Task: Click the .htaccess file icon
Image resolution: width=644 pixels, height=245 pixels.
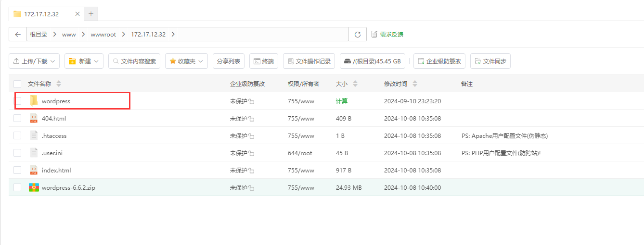Action: click(34, 135)
